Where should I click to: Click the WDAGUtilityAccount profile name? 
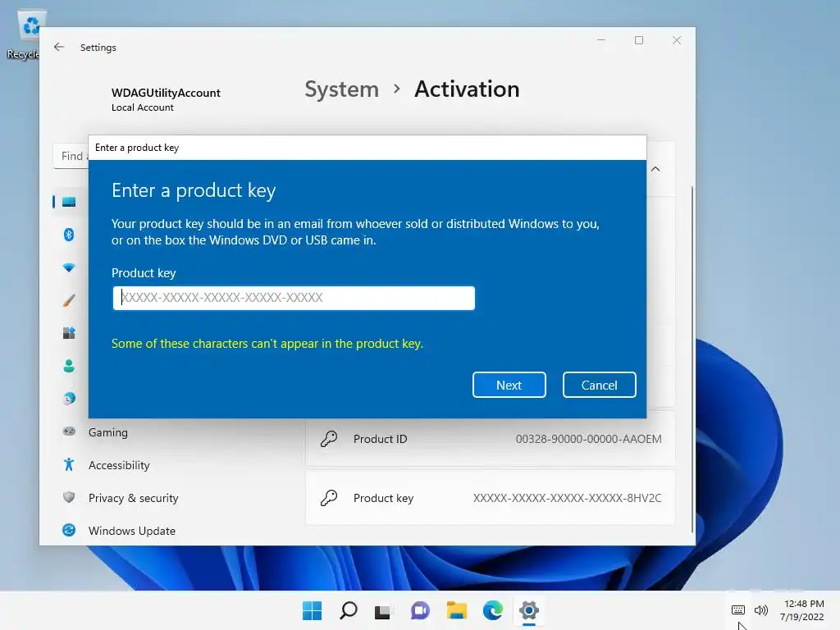tap(166, 93)
